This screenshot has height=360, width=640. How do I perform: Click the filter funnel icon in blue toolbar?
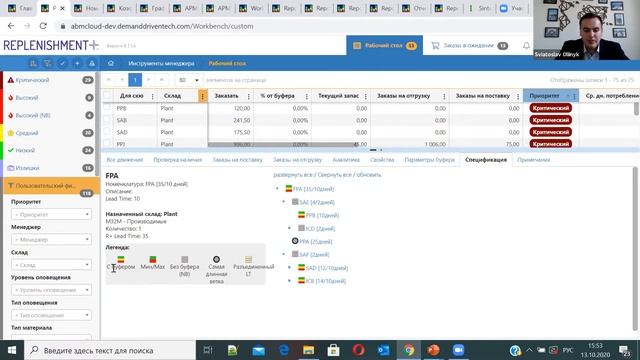click(x=47, y=64)
